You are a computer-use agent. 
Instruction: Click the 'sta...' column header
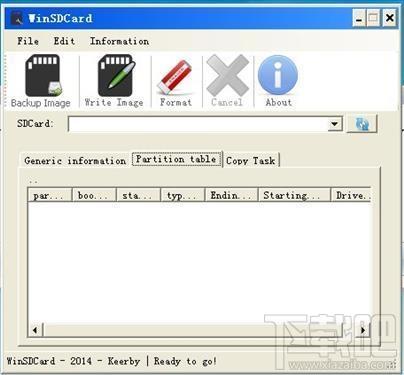tap(138, 195)
